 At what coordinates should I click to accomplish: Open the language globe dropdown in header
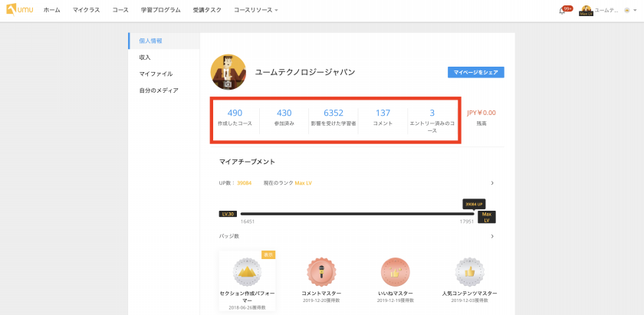(x=630, y=11)
